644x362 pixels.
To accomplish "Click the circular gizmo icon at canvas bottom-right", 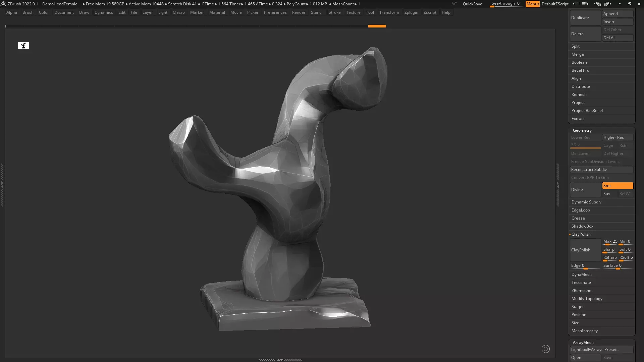I will 546,349.
